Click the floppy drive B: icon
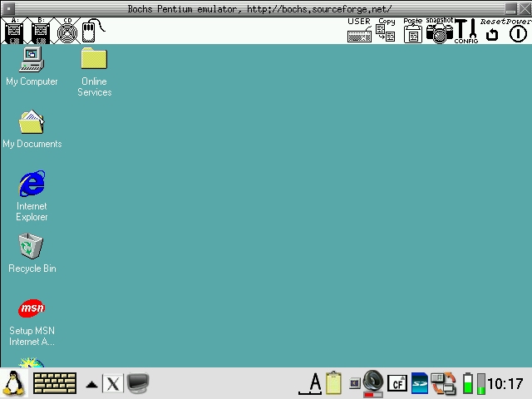Viewport: 532px width, 399px height. pos(41,31)
